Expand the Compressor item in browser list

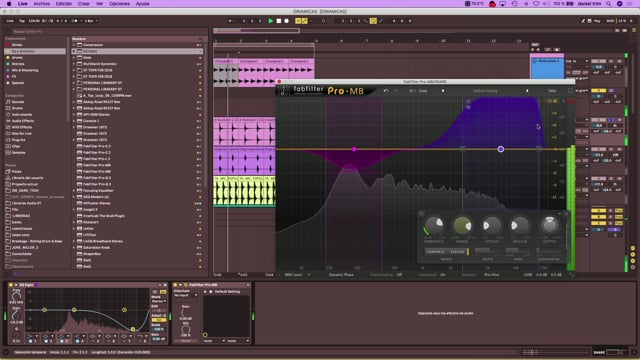click(74, 45)
